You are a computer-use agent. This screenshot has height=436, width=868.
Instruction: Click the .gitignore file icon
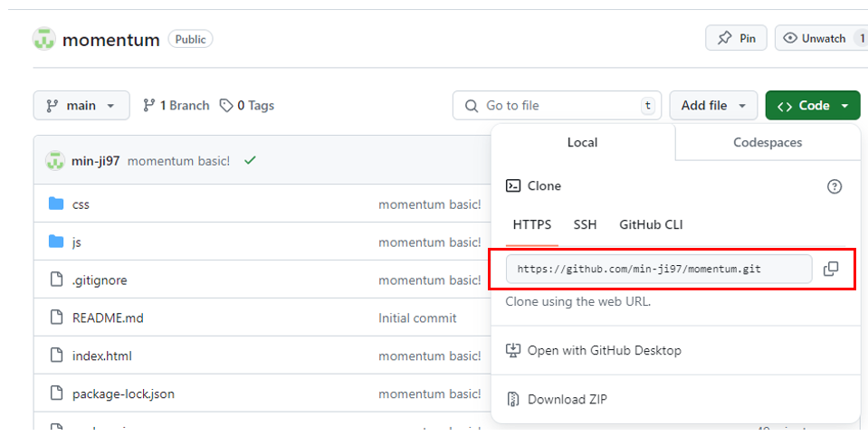point(56,280)
